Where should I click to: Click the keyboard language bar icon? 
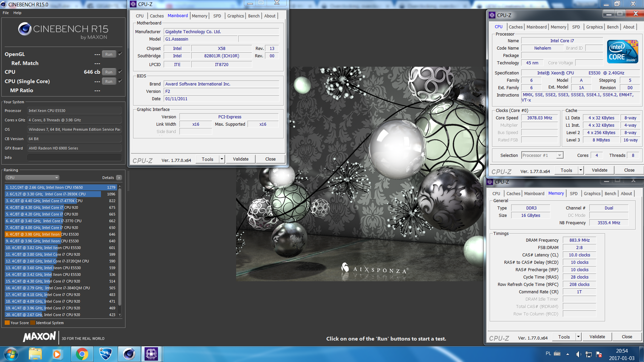click(557, 353)
